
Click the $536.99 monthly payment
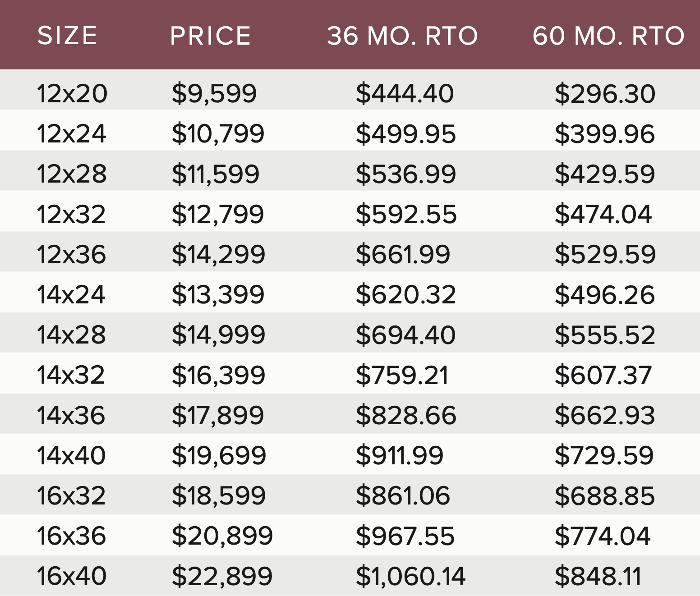(x=406, y=174)
